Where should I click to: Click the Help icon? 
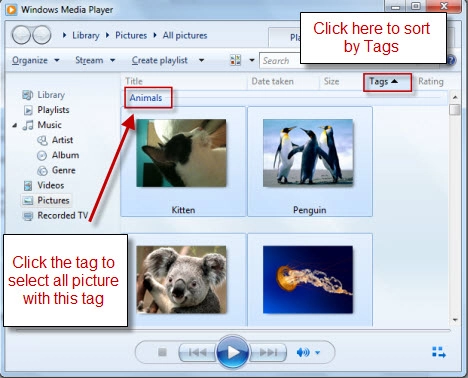click(451, 60)
